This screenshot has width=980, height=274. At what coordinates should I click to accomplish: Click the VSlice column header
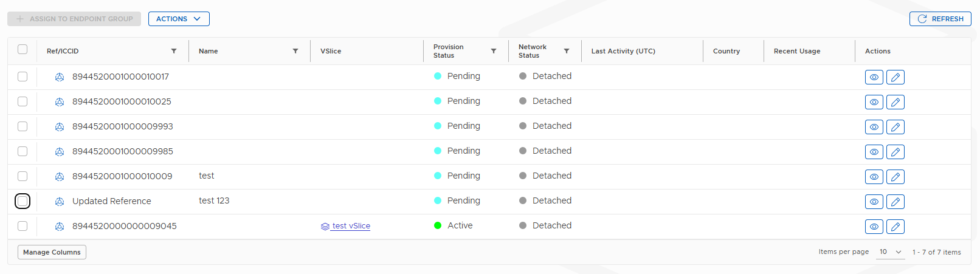[331, 51]
